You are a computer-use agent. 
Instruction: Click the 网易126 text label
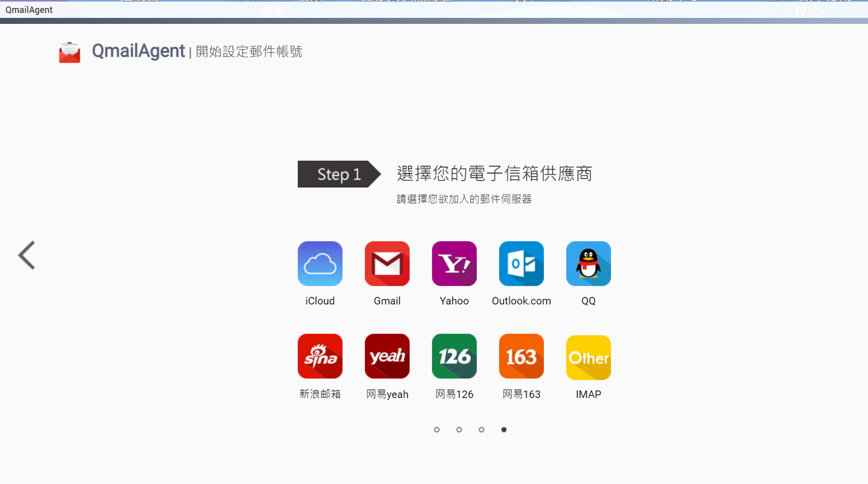454,394
